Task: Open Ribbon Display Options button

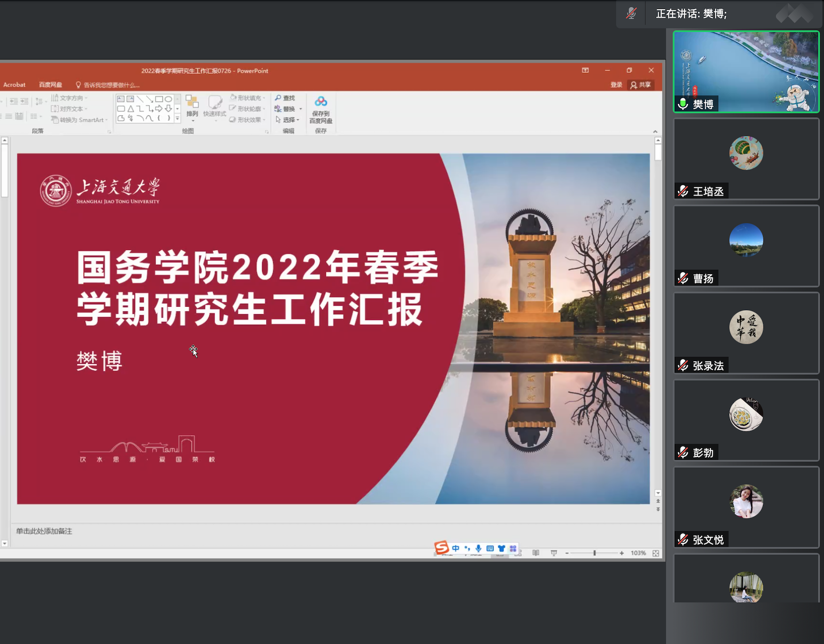Action: 585,70
